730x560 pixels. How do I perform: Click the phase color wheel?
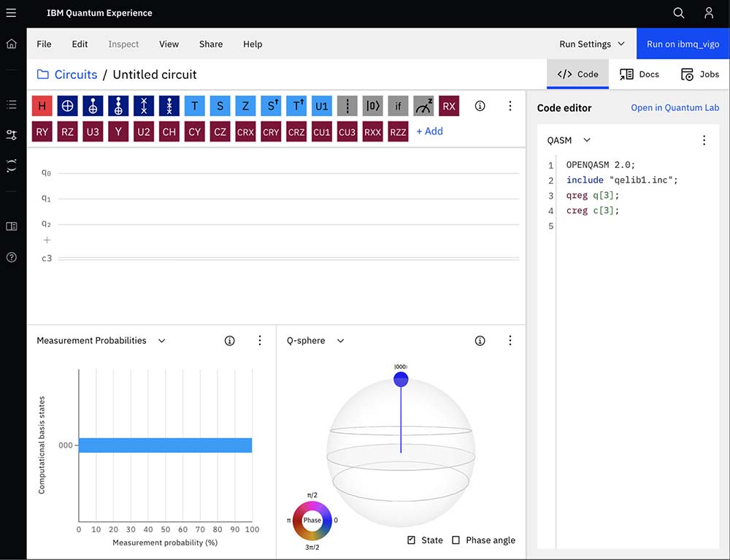(x=312, y=521)
